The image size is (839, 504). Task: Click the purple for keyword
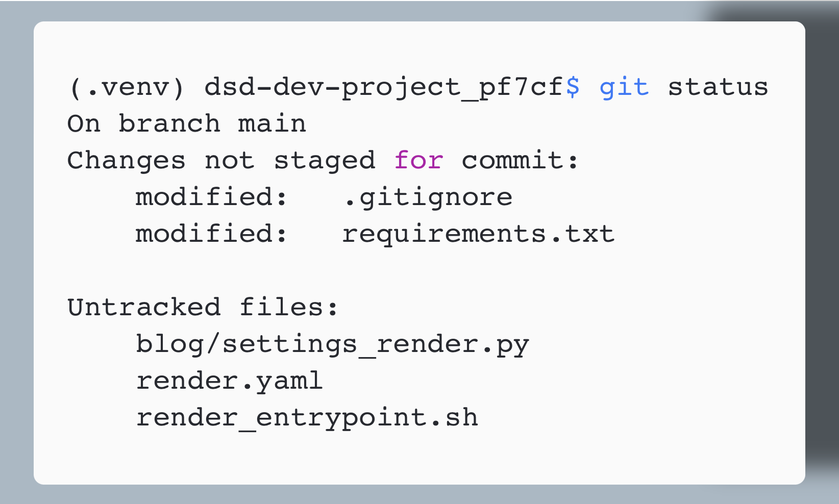point(418,161)
